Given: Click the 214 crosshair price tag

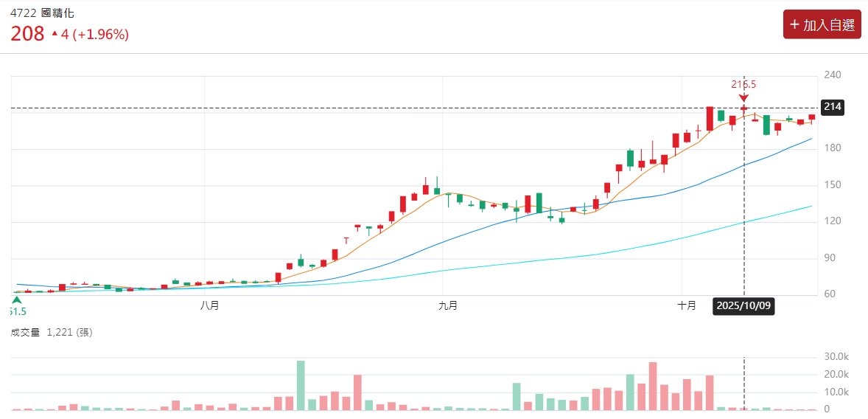Looking at the screenshot, I should (832, 107).
